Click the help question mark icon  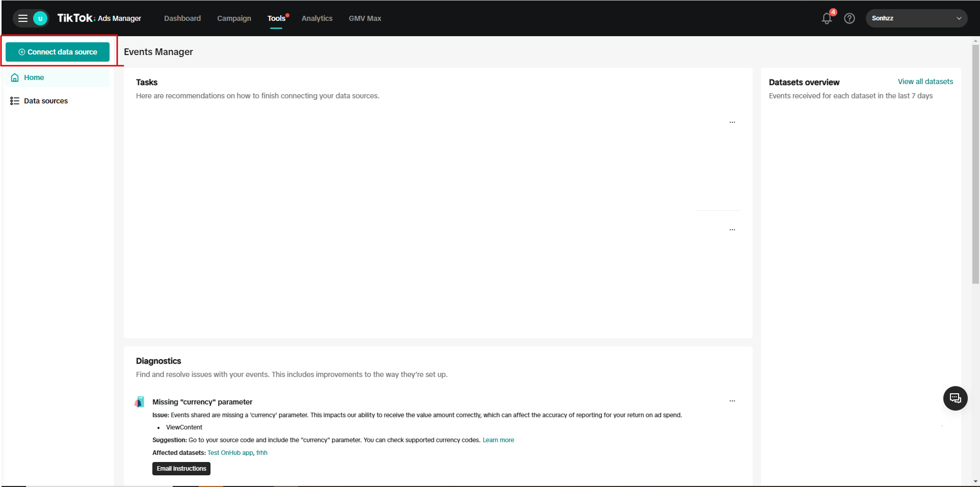(849, 18)
